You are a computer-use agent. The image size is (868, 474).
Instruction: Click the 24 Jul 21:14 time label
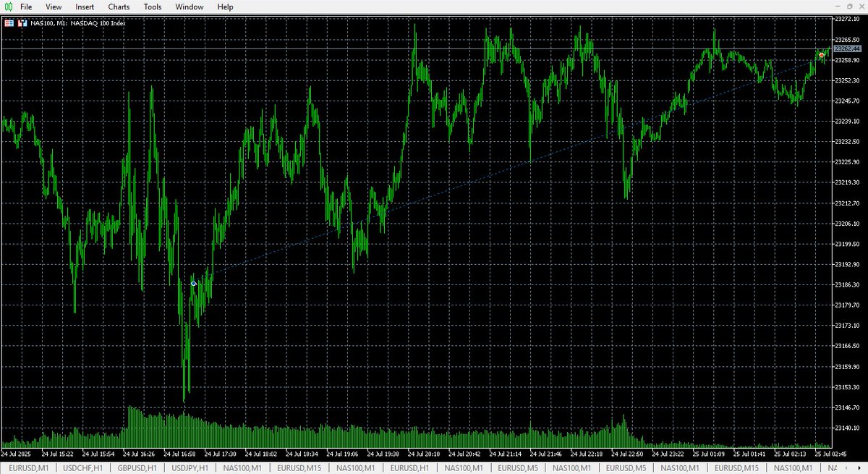pos(504,454)
